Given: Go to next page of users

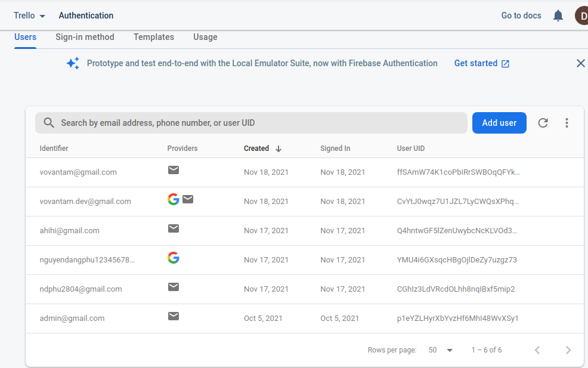Looking at the screenshot, I should click(568, 350).
